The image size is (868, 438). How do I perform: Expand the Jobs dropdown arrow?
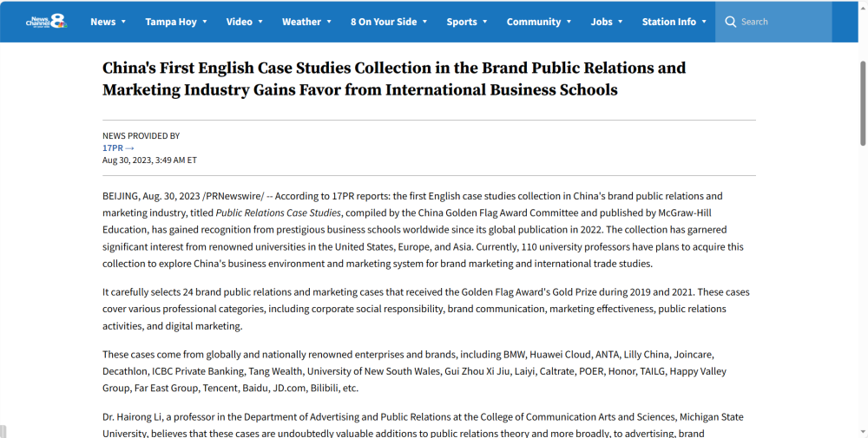tap(620, 22)
